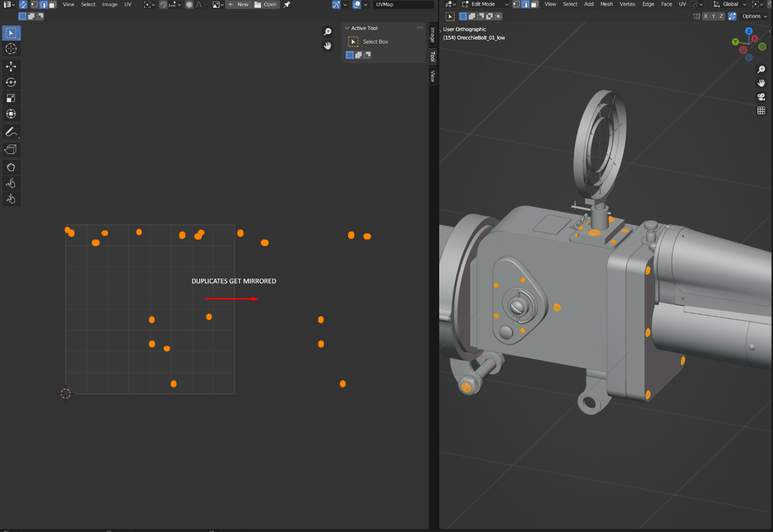Screen dimensions: 773x532
Task: Open the Mesh menu in 3D viewport
Action: [606, 4]
